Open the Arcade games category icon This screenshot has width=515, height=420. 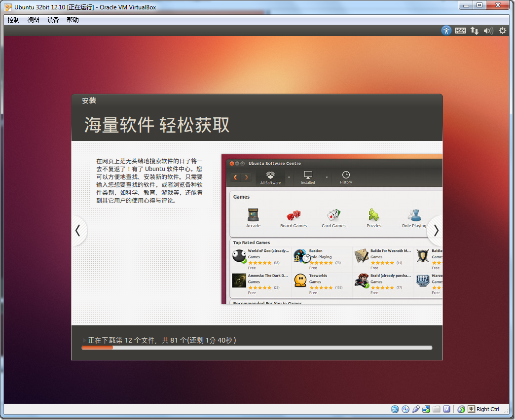[x=253, y=215]
